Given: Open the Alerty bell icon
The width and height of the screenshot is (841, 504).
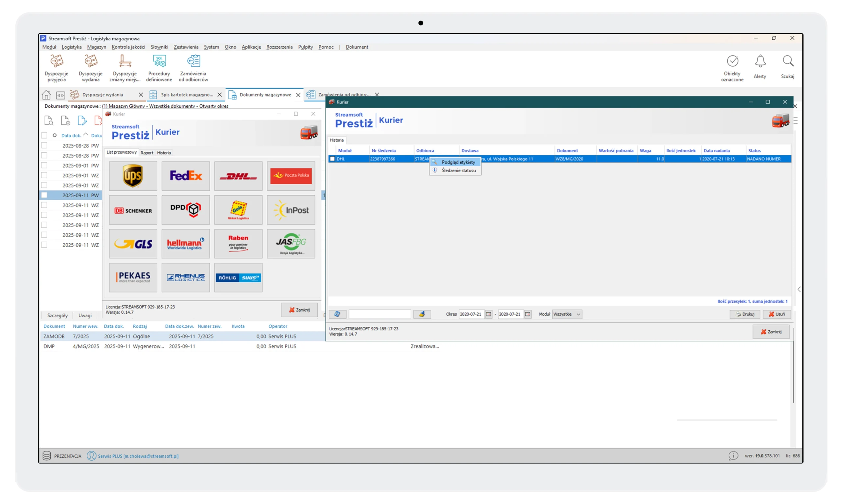Looking at the screenshot, I should pyautogui.click(x=760, y=61).
